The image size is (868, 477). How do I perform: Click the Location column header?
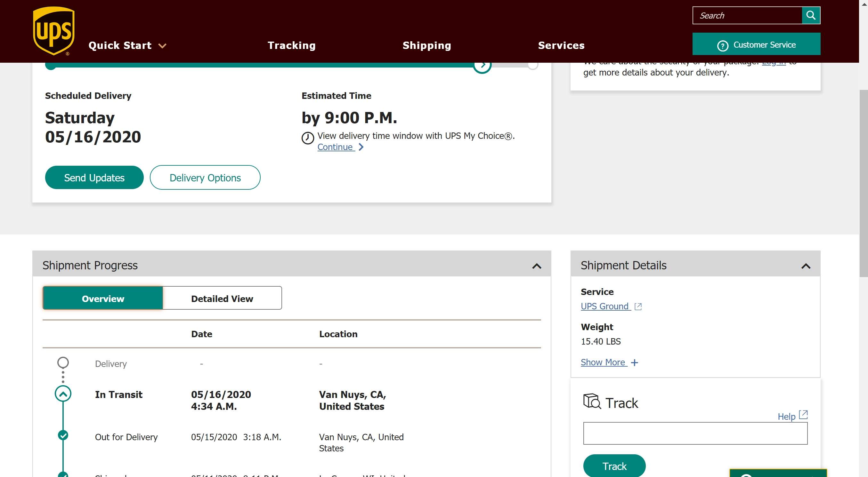click(338, 334)
